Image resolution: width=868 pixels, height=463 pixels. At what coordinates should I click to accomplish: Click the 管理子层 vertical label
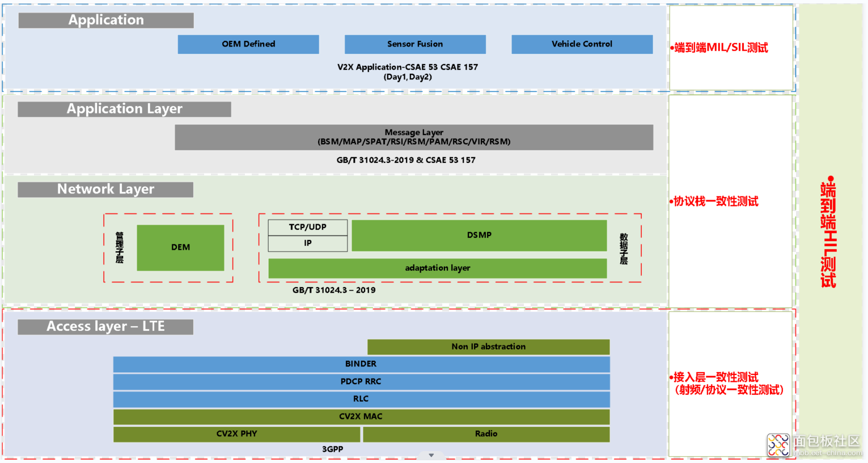tap(120, 247)
